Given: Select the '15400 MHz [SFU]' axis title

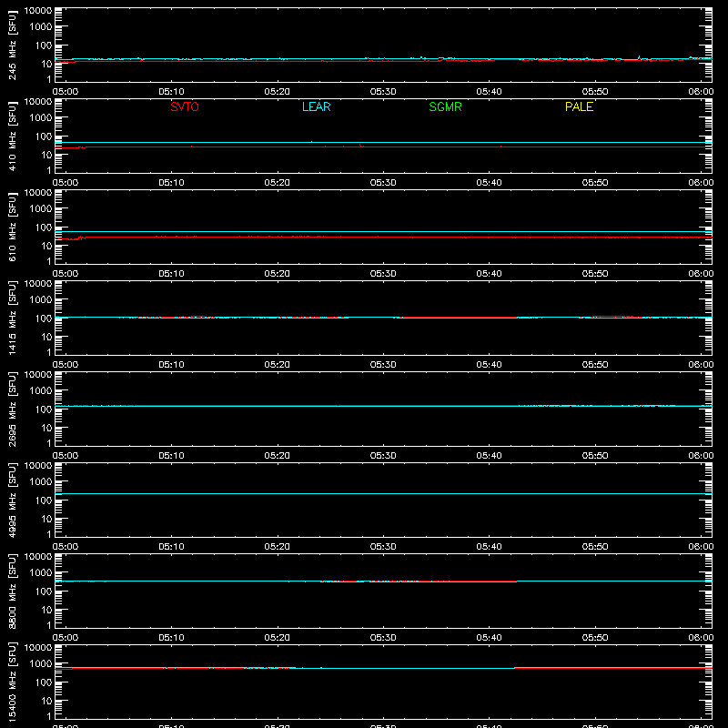Looking at the screenshot, I should [x=12, y=682].
